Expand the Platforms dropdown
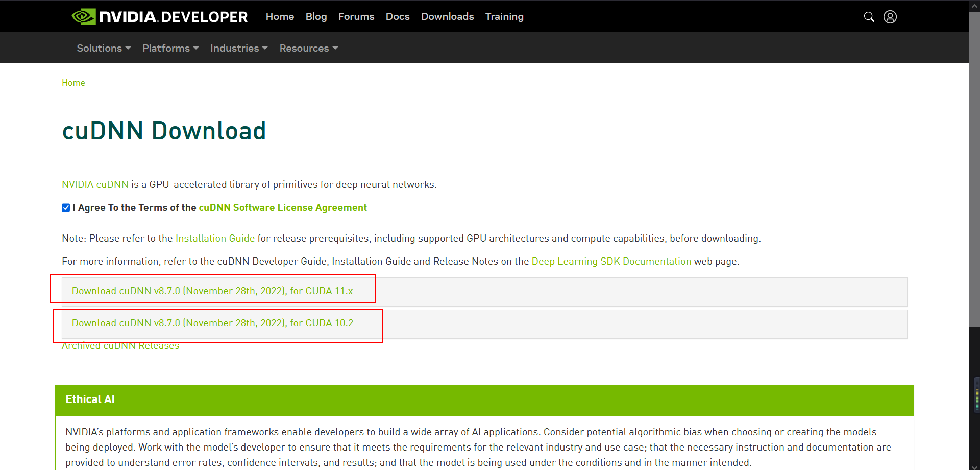Viewport: 980px width, 470px height. tap(170, 48)
